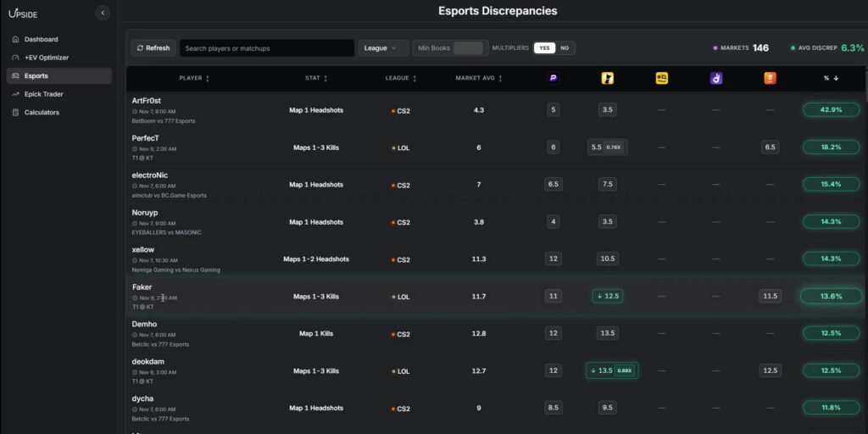Click the 15.4% badge for electroNic

[x=831, y=184]
